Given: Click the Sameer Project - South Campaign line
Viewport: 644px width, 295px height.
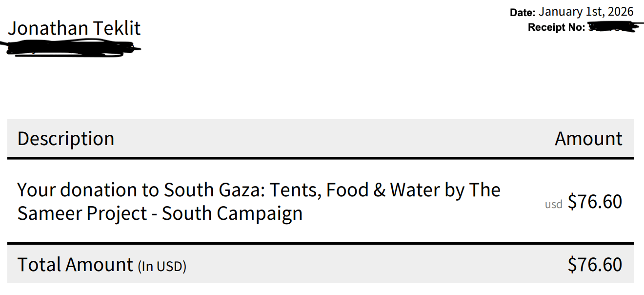Looking at the screenshot, I should click(160, 213).
